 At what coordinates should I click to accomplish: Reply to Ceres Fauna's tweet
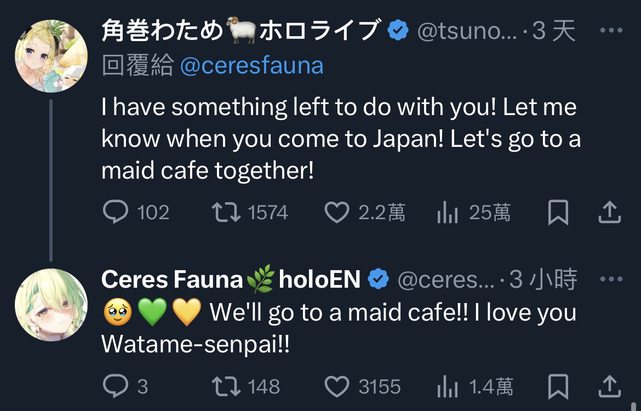pyautogui.click(x=116, y=385)
